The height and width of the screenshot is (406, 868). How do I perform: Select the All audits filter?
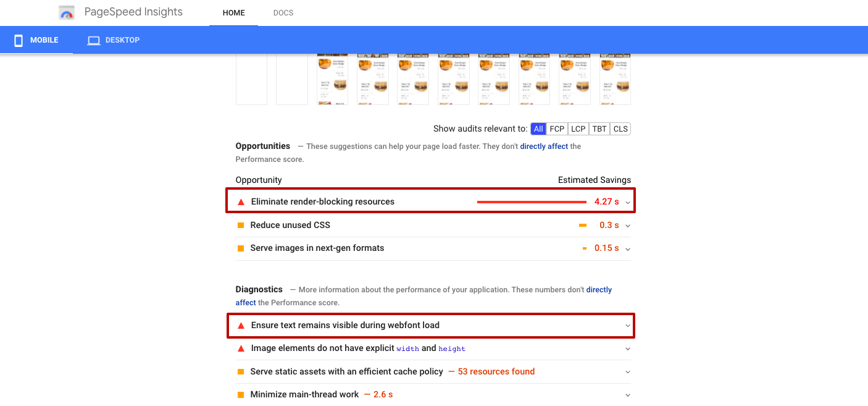coord(538,129)
